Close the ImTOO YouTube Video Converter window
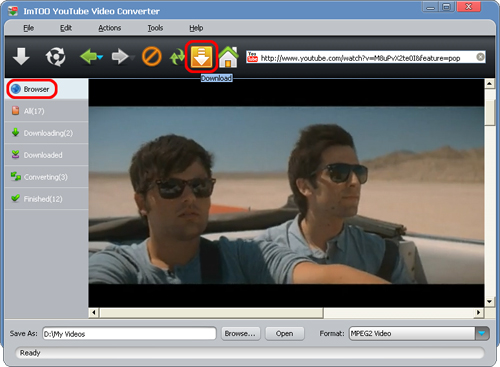This screenshot has width=500, height=367. point(468,7)
